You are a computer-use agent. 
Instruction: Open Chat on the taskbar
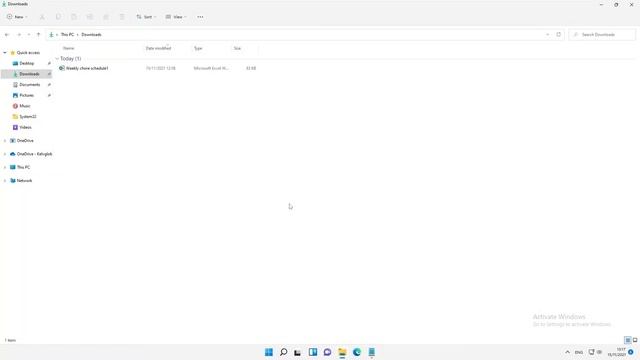point(327,352)
